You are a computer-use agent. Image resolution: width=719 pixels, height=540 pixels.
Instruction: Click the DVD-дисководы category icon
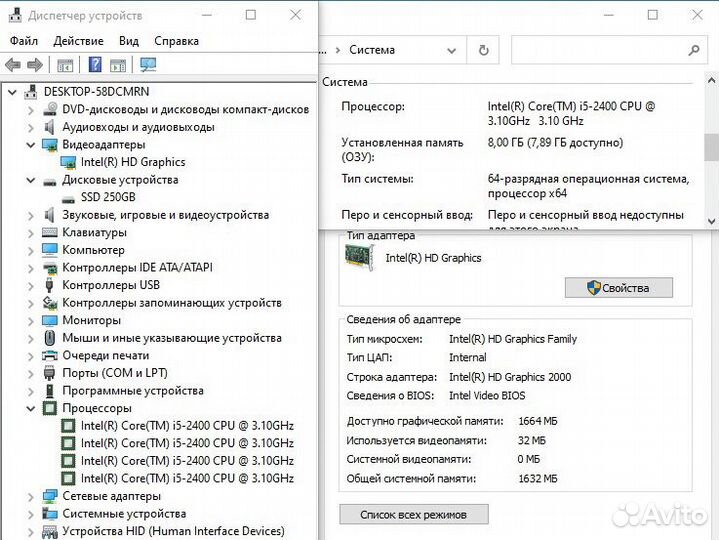coord(50,109)
